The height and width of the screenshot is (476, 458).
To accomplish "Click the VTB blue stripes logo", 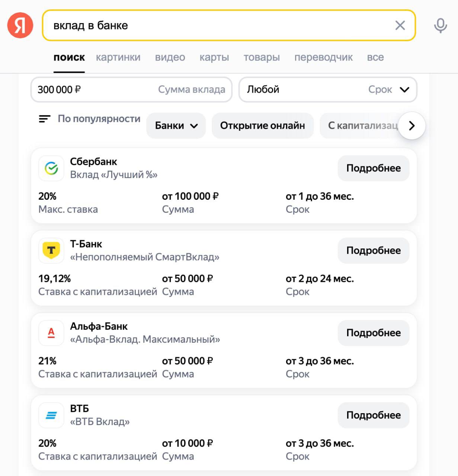I will pos(51,415).
